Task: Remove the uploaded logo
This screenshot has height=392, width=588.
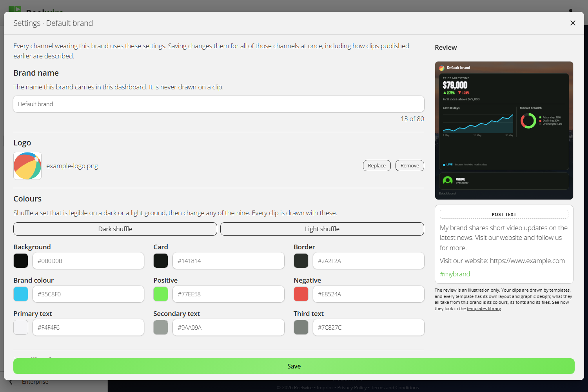Action: click(x=410, y=166)
